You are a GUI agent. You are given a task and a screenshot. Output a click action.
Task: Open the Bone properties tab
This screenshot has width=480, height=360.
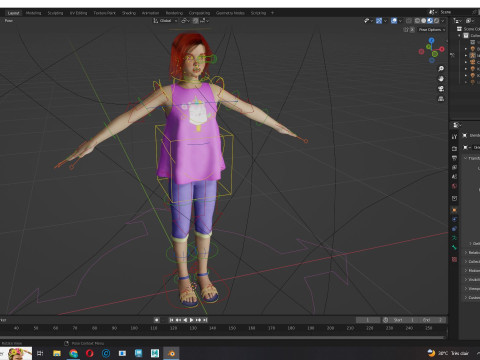[454, 247]
